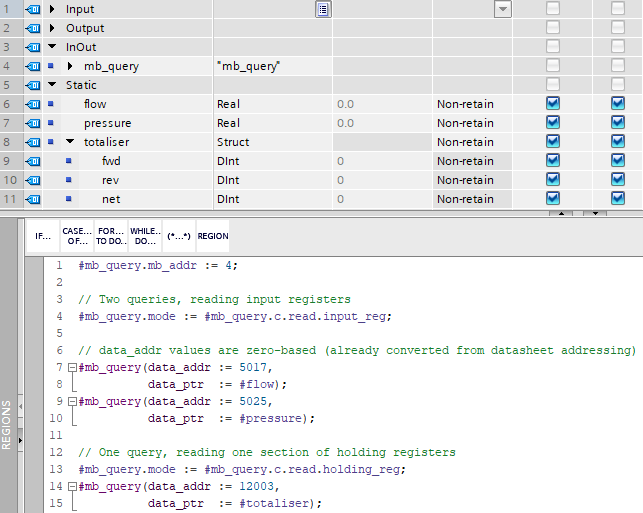643x513 pixels.
Task: Select the Struct data type cell for totaliser
Action: click(273, 142)
